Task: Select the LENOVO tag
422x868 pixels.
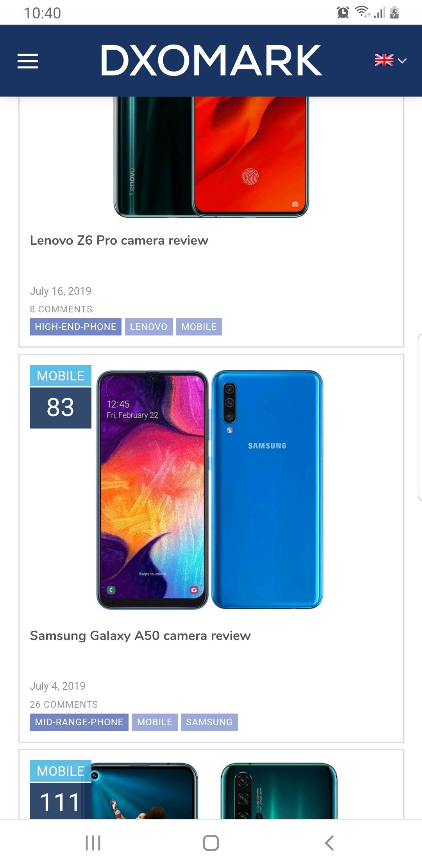Action: pos(149,327)
